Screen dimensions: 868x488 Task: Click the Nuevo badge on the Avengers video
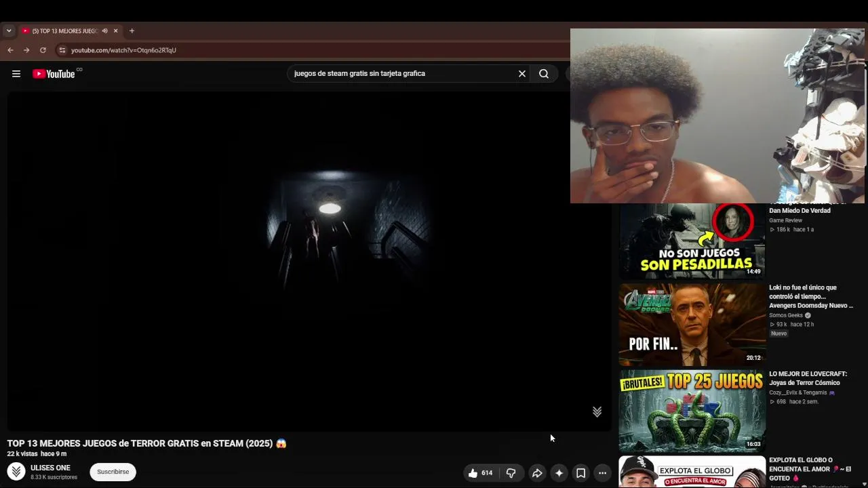click(778, 333)
